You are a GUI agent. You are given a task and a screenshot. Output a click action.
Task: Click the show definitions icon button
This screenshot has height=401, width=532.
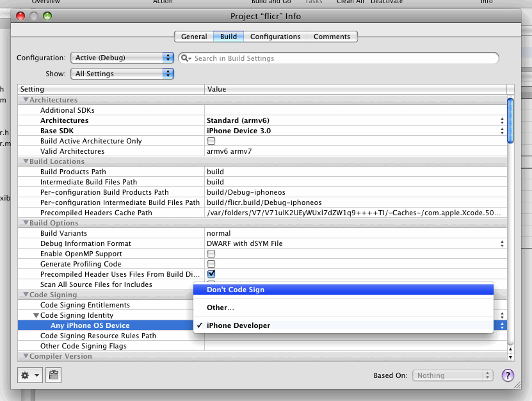pos(54,375)
